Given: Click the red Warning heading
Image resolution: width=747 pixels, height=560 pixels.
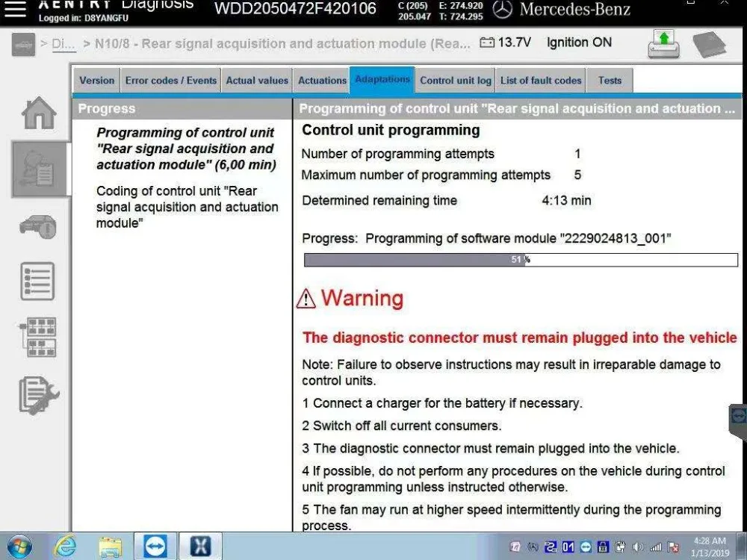Looking at the screenshot, I should coord(362,298).
